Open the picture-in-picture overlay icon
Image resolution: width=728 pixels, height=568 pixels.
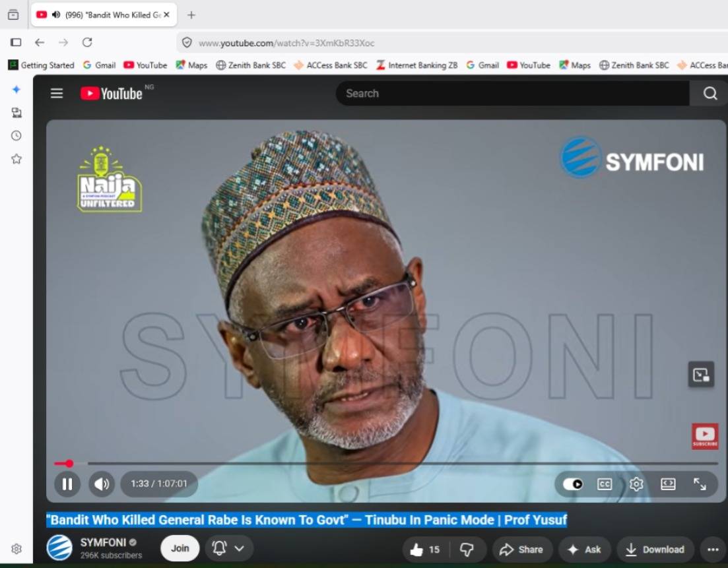tap(700, 375)
